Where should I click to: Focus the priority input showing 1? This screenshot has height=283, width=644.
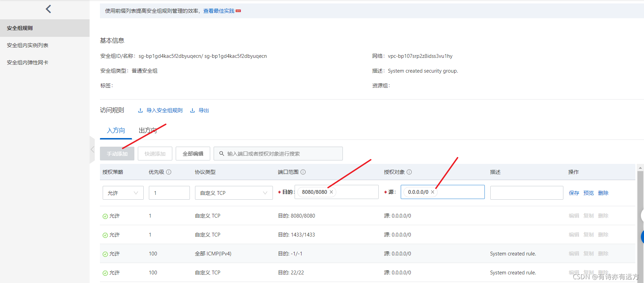(169, 193)
